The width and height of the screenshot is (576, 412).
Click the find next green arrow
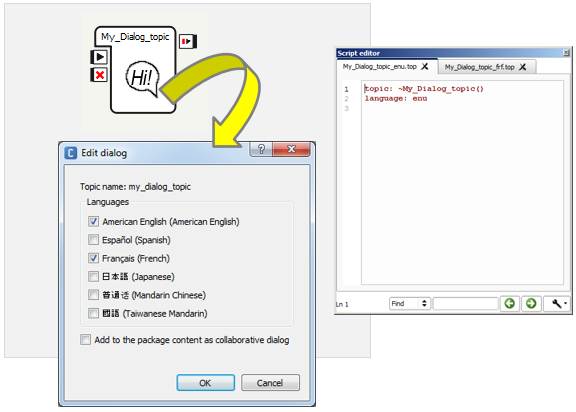click(531, 304)
